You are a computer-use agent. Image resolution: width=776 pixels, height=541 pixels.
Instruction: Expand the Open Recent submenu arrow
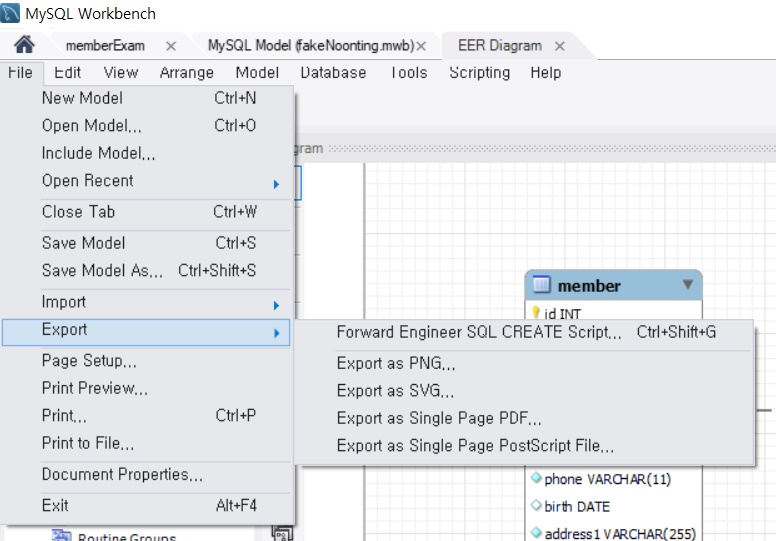point(276,184)
